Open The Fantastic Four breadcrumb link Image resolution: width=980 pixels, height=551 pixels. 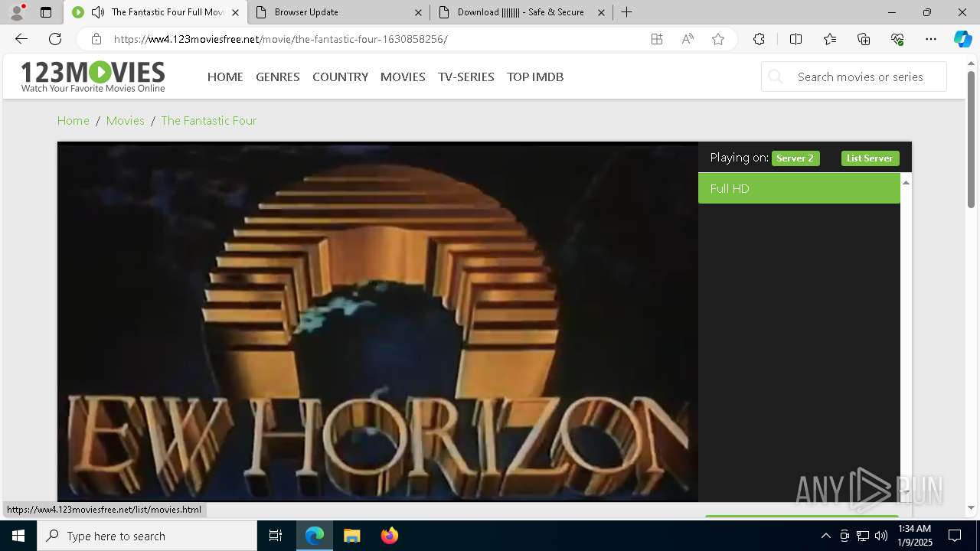[208, 120]
